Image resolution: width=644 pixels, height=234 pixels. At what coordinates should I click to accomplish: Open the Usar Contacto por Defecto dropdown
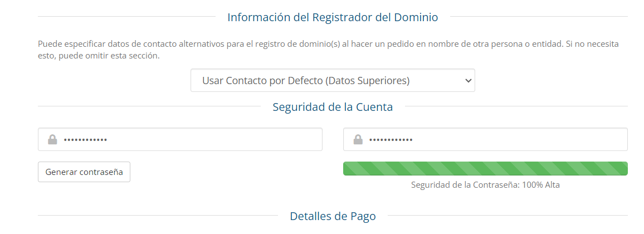click(x=332, y=80)
